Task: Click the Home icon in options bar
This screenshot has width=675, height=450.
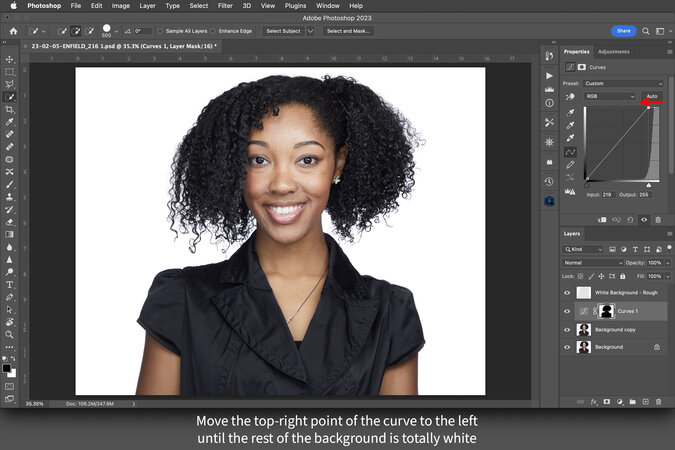Action: [x=13, y=31]
